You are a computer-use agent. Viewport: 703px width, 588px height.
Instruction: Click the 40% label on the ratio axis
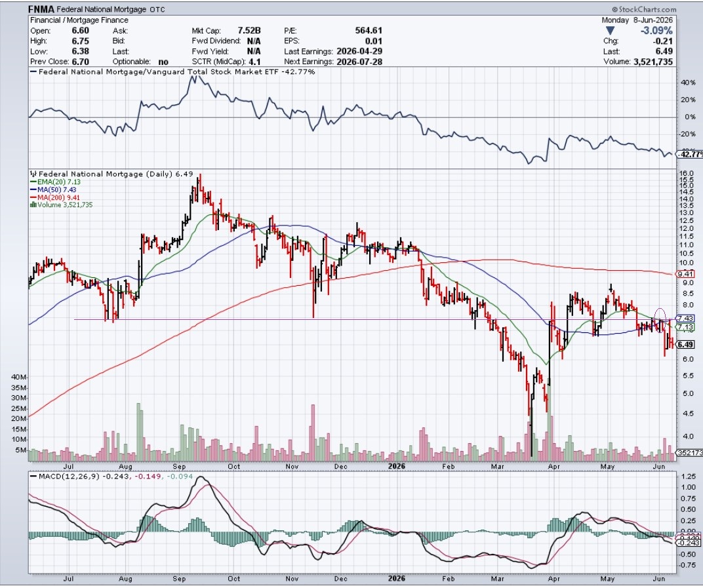point(688,83)
